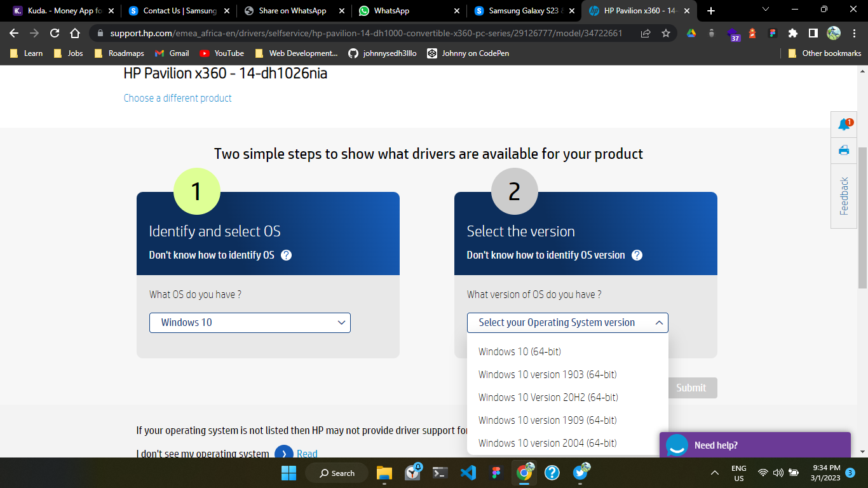This screenshot has height=488, width=868.
Task: Open the Lighthouse extension
Action: (752, 33)
